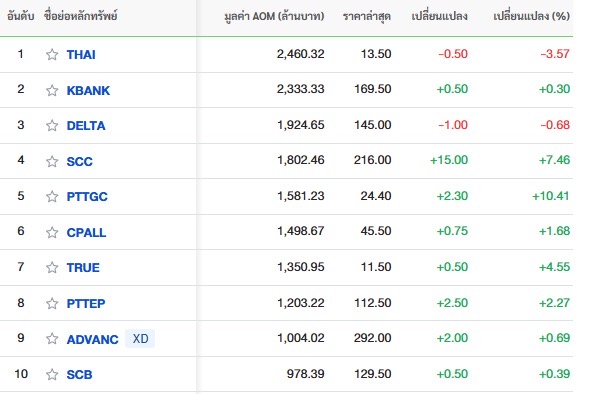Star the PTTGC stock row
The width and height of the screenshot is (590, 394).
tap(52, 196)
